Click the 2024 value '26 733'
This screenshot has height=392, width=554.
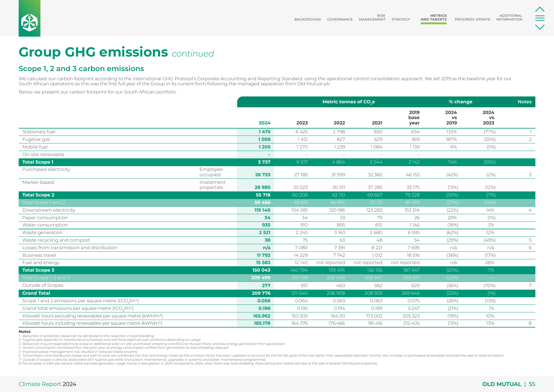point(263,175)
